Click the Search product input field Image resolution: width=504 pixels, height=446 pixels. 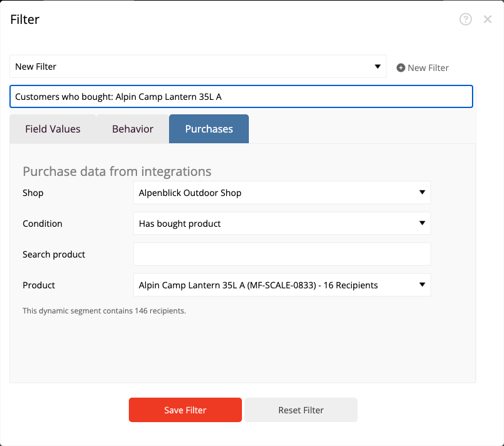click(282, 254)
